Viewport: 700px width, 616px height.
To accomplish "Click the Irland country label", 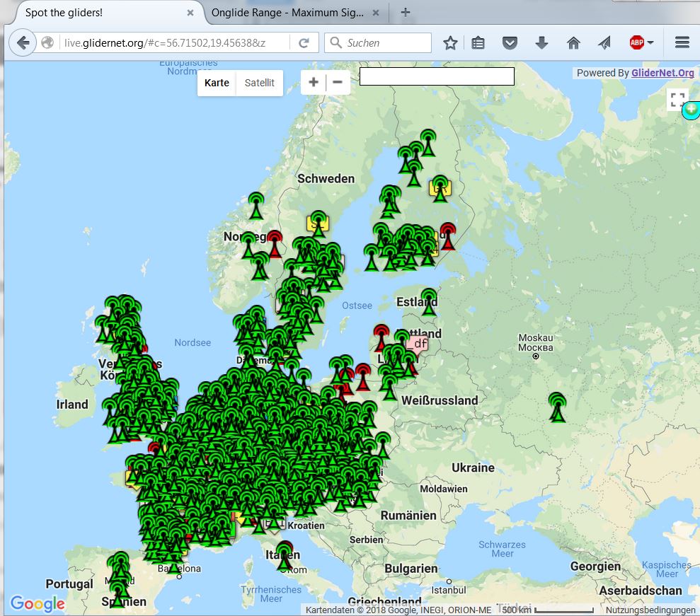I will click(72, 405).
